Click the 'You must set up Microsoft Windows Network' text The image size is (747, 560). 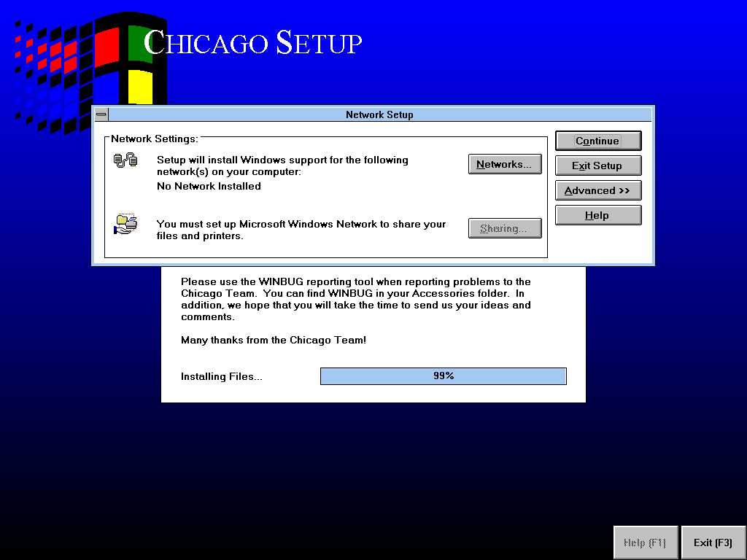point(301,230)
